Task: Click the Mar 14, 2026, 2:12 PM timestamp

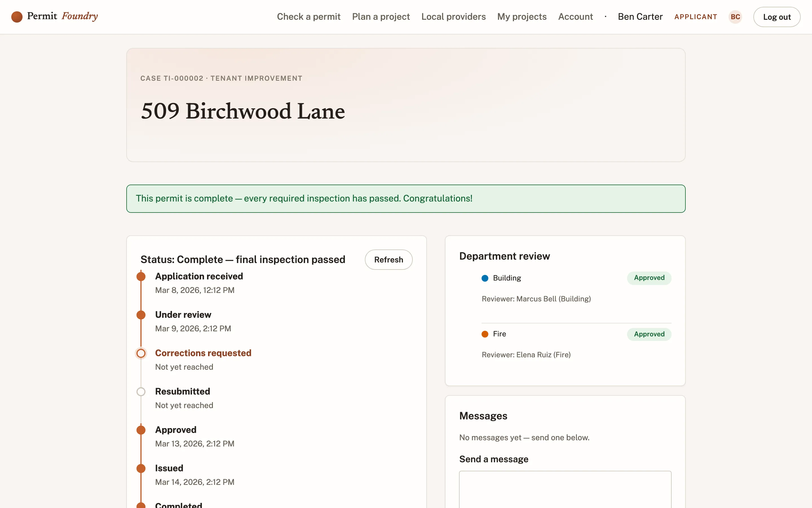Action: point(195,482)
